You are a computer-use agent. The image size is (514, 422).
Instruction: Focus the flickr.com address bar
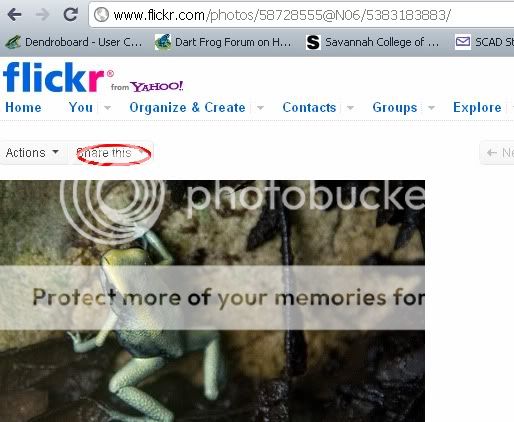[x=301, y=15]
